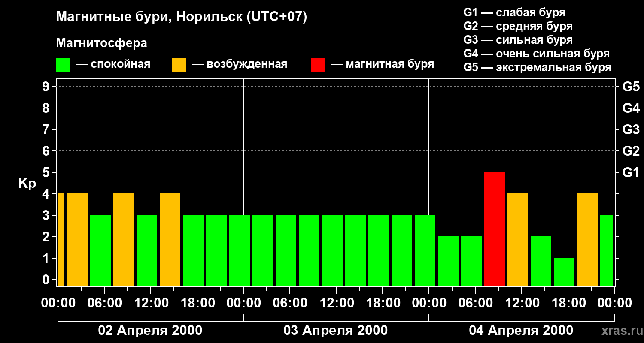This screenshot has width=644, height=343.
Task: Select the title 'Магнитные бури, Норильск (UTC+07)'
Action: 182,17
